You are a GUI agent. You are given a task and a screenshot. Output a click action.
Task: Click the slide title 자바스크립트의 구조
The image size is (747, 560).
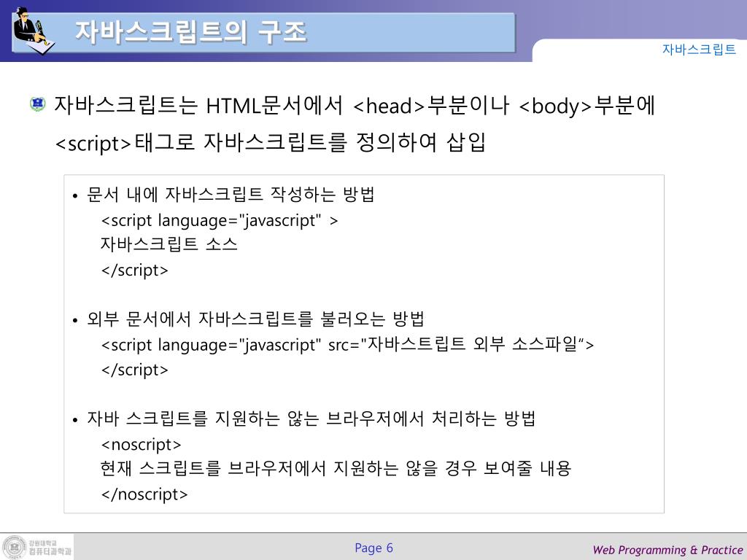pyautogui.click(x=190, y=32)
